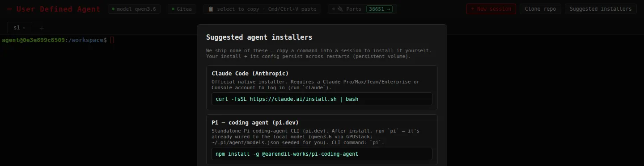Image resolution: width=644 pixels, height=166 pixels.
Task: Start a New session
Action: (491, 9)
